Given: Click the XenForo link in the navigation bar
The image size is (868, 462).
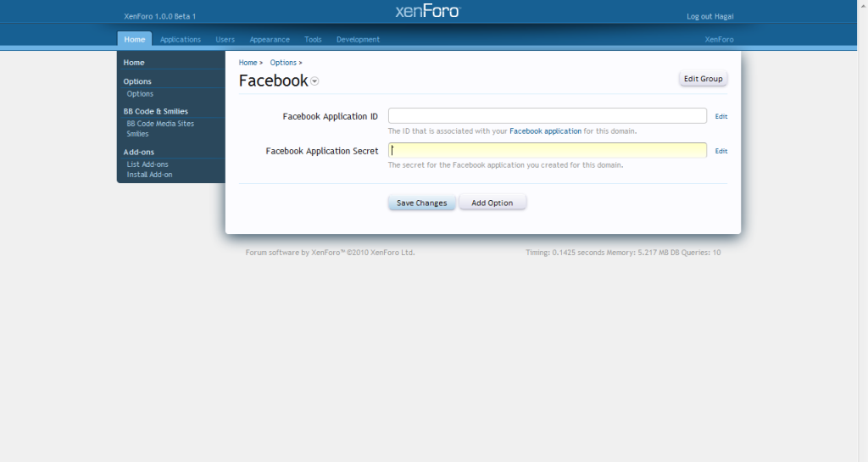Looking at the screenshot, I should [x=719, y=39].
